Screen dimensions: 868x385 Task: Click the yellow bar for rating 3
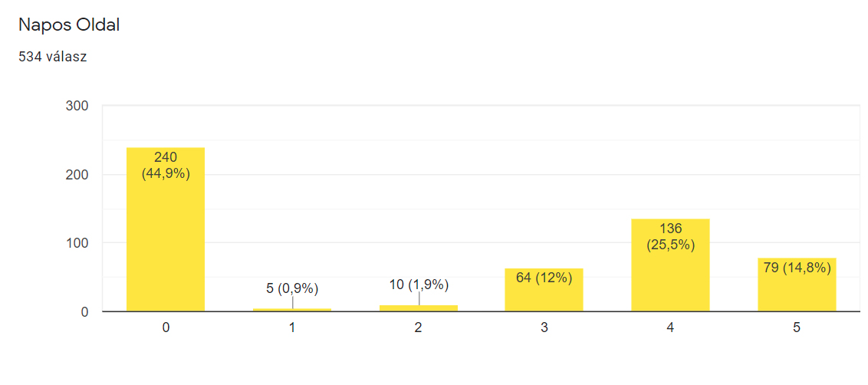pyautogui.click(x=544, y=290)
